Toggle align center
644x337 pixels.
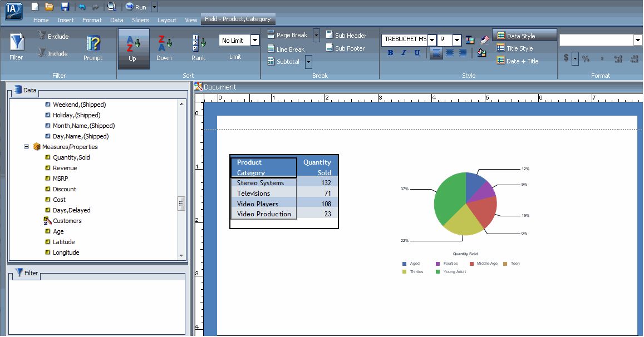450,52
